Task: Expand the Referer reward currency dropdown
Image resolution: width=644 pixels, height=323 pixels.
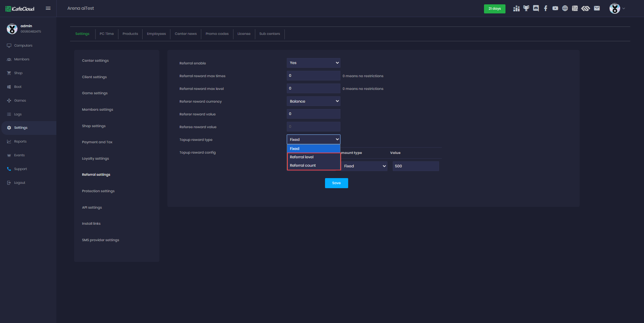Action: (313, 101)
